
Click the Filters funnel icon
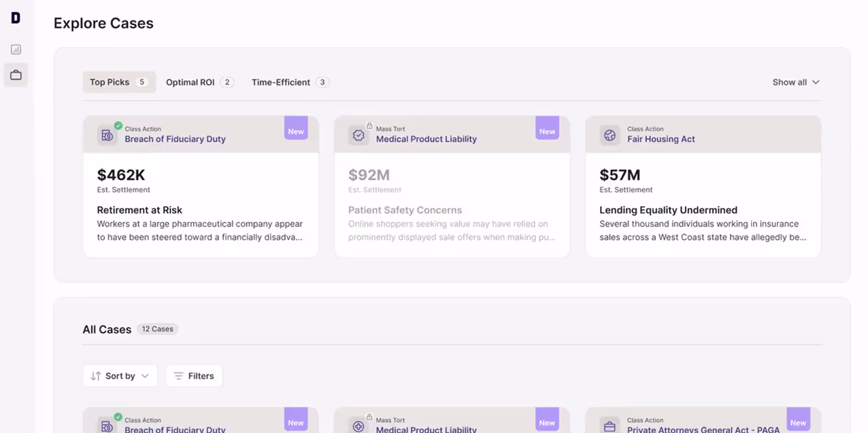point(180,375)
